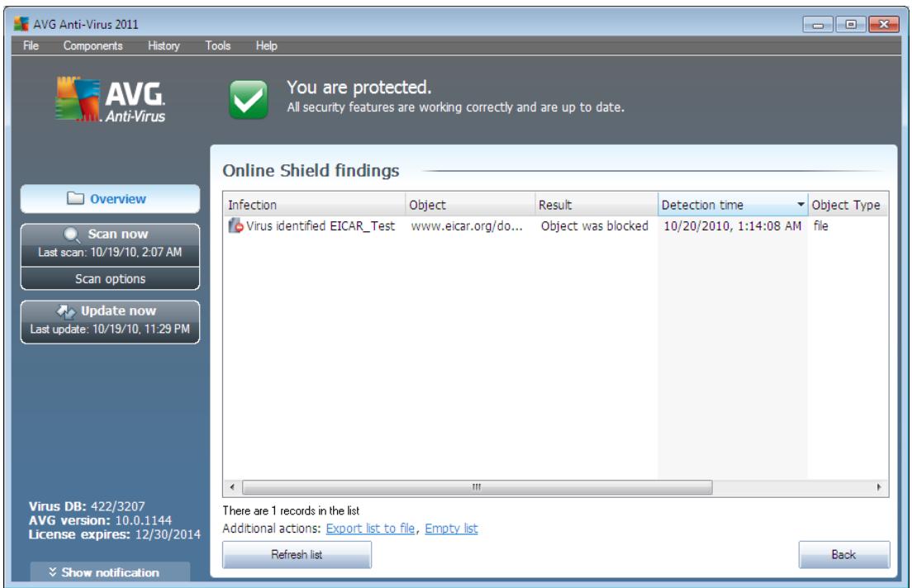The image size is (912, 588).
Task: Click the Export list to file link
Action: 370,528
